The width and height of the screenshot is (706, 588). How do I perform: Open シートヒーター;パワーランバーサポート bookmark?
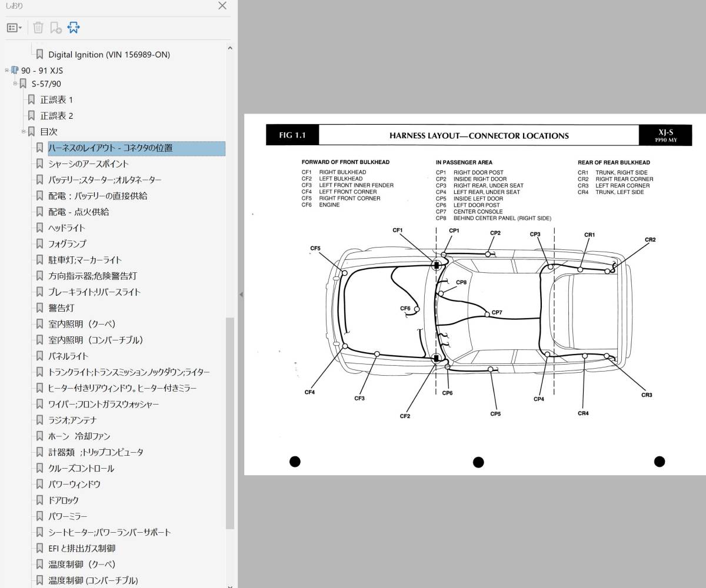pyautogui.click(x=109, y=532)
